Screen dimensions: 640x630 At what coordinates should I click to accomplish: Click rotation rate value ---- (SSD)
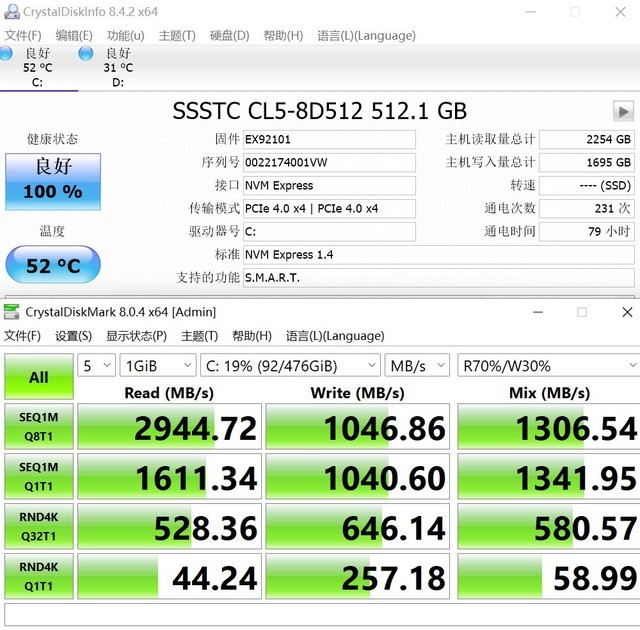[x=587, y=186]
